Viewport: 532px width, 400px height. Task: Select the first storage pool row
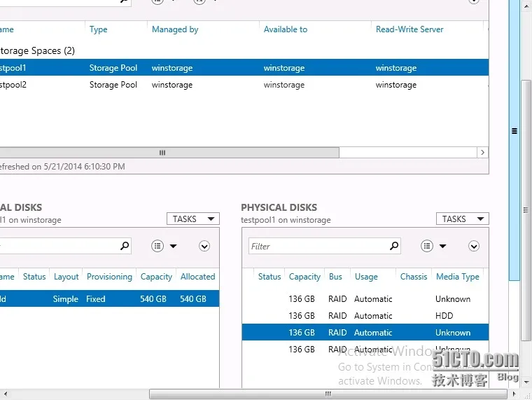tap(244, 67)
